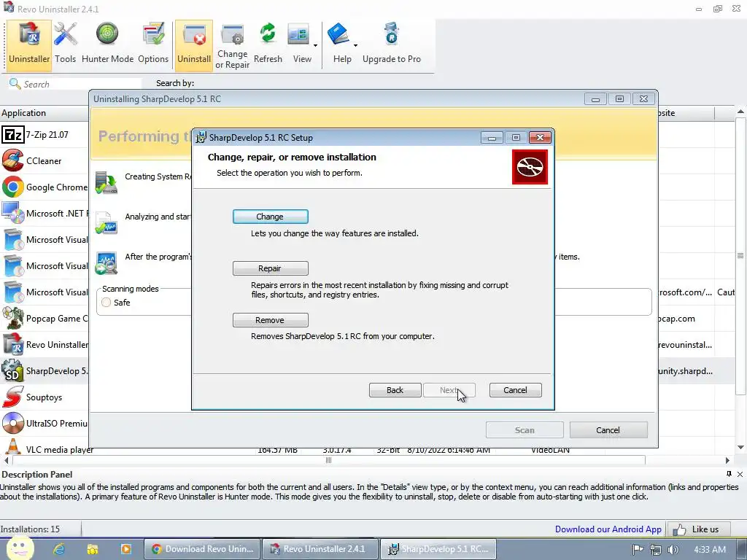This screenshot has height=560, width=747.
Task: Select the Safe scanning mode radio
Action: click(107, 303)
